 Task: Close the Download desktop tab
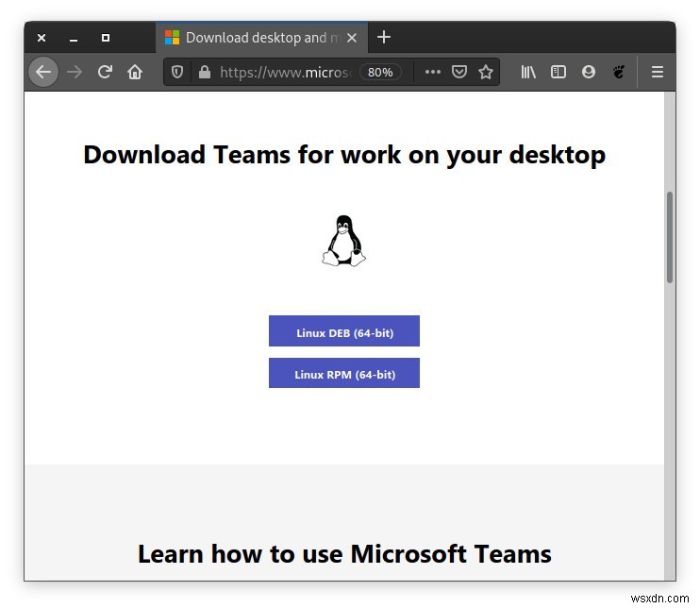point(352,38)
